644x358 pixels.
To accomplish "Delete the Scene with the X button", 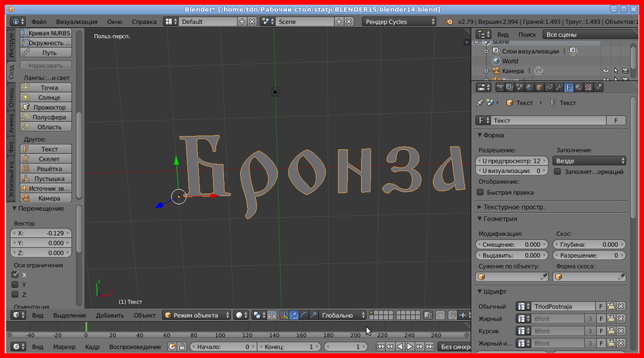I will pos(349,22).
